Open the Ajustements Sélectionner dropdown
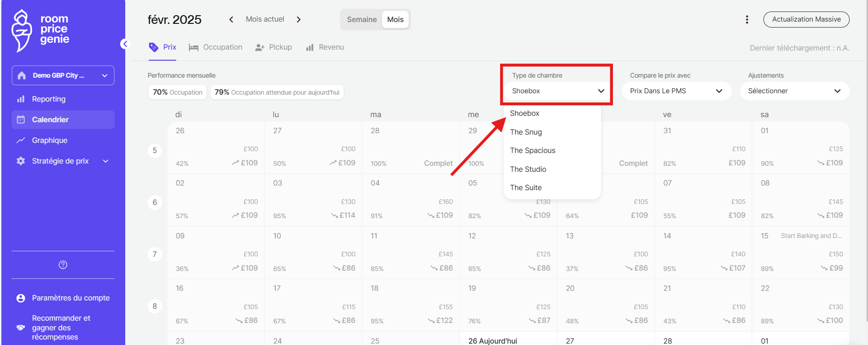This screenshot has width=868, height=345. point(794,91)
